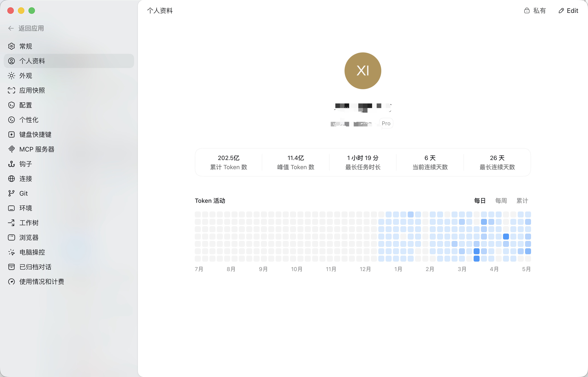Select the 外观 sun icon
This screenshot has width=588, height=377.
click(11, 76)
